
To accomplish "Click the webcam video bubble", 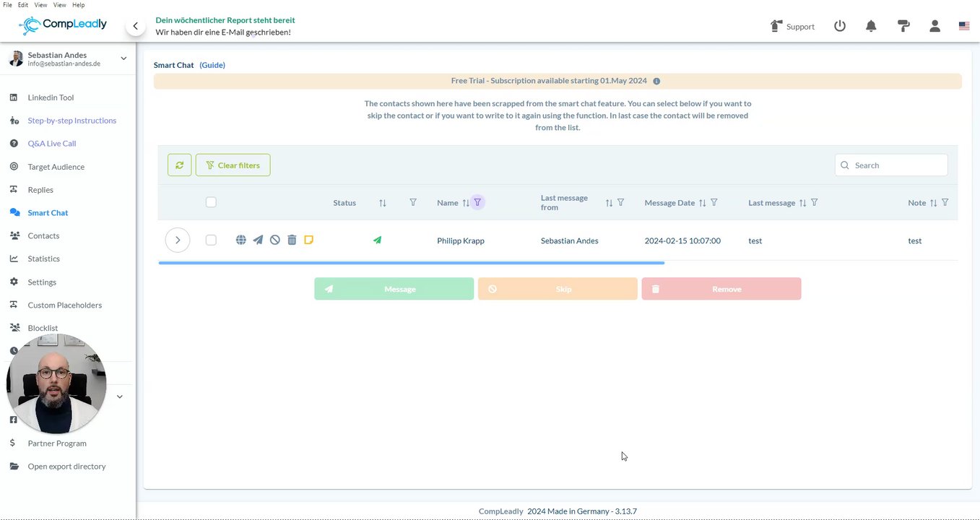I will pos(56,383).
